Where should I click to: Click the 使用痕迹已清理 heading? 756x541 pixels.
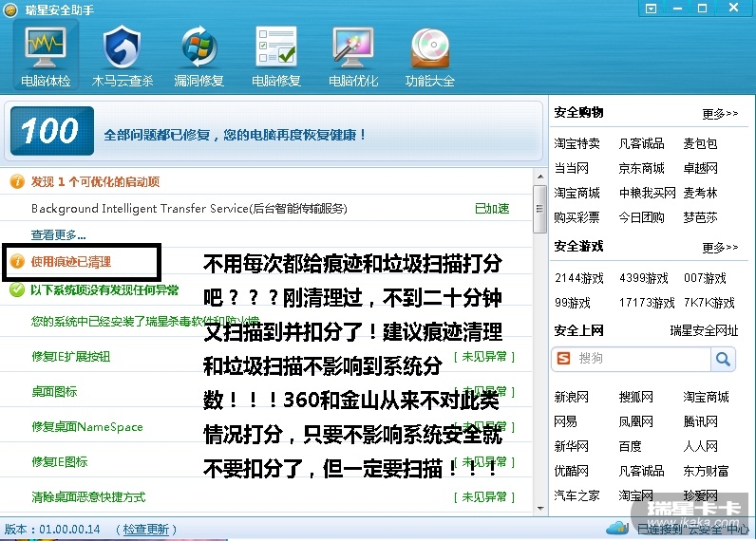click(x=71, y=262)
